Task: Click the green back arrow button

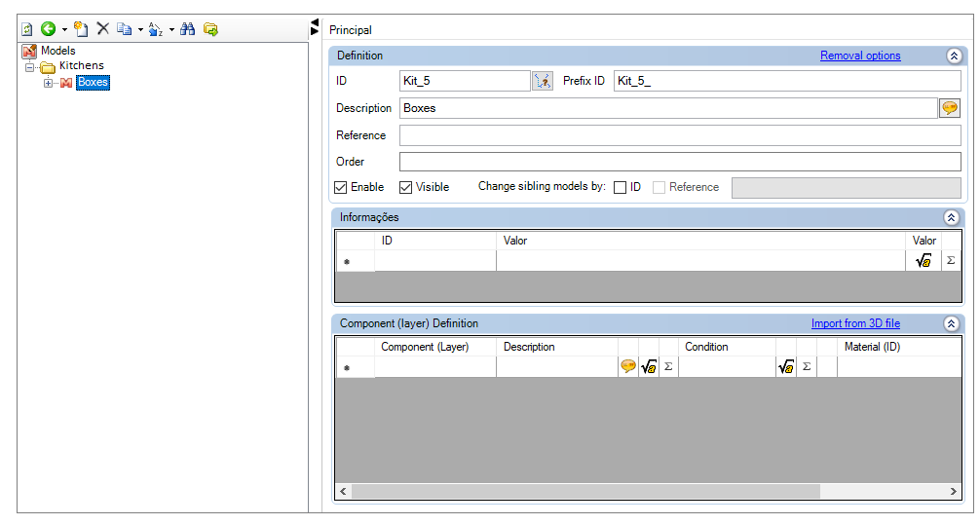Action: coord(48,29)
